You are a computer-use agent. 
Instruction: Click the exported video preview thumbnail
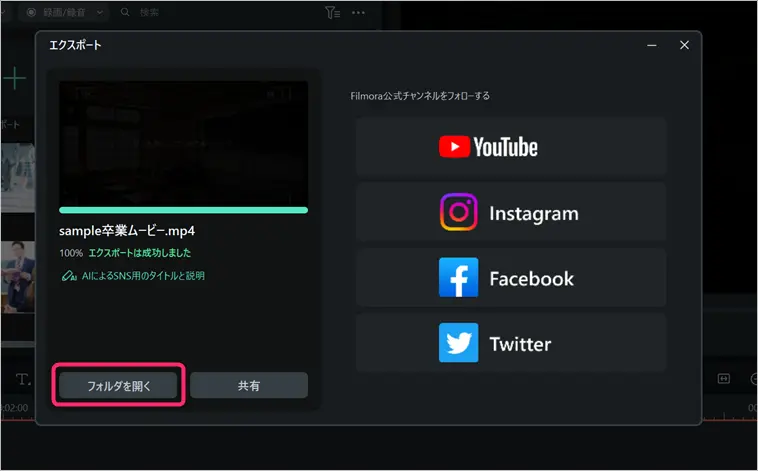click(183, 144)
